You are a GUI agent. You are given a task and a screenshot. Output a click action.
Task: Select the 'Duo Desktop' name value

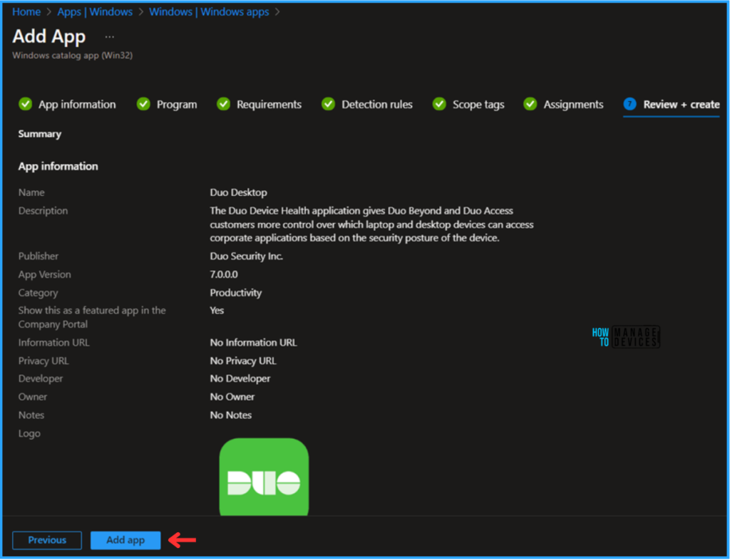coord(238,192)
